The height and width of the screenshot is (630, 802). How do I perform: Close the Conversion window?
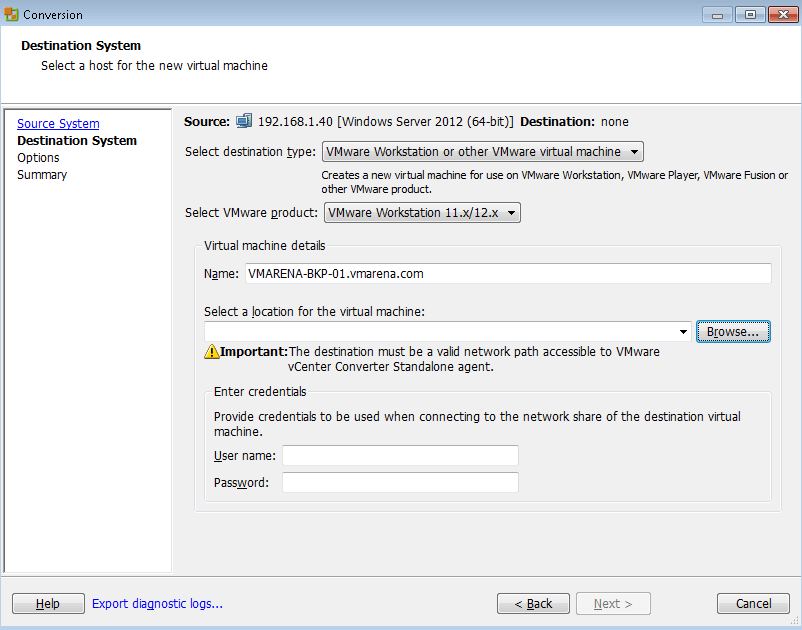click(x=783, y=15)
